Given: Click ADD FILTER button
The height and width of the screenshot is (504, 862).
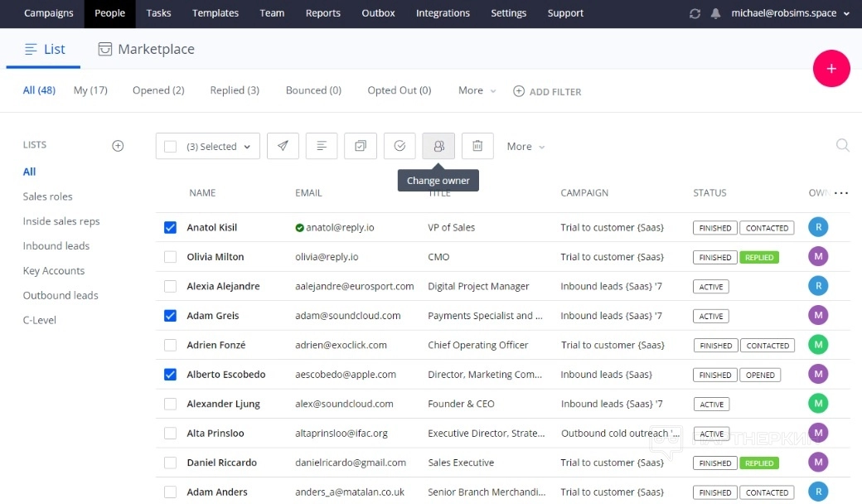Looking at the screenshot, I should 547,91.
